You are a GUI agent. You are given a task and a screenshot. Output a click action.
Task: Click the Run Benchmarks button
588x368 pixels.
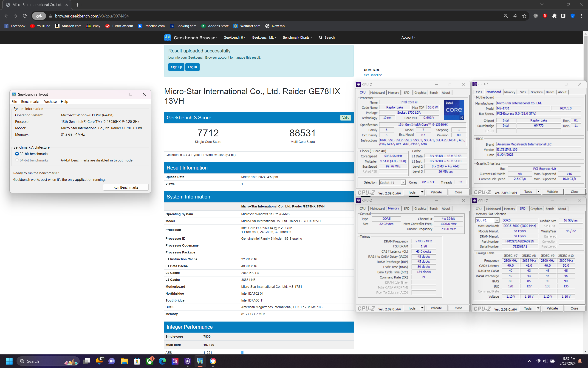tap(126, 187)
